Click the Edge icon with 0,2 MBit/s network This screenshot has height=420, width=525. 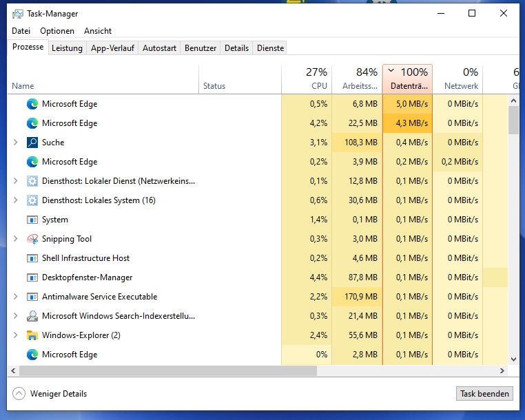coord(32,162)
